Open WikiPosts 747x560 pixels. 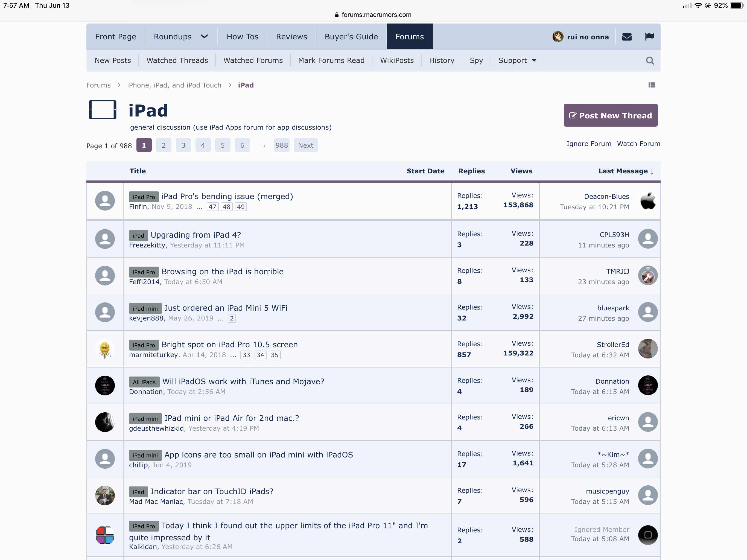(397, 60)
